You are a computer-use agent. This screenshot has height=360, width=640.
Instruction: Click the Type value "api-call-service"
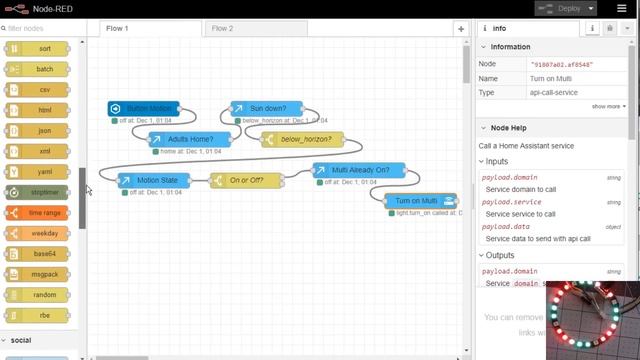[553, 93]
